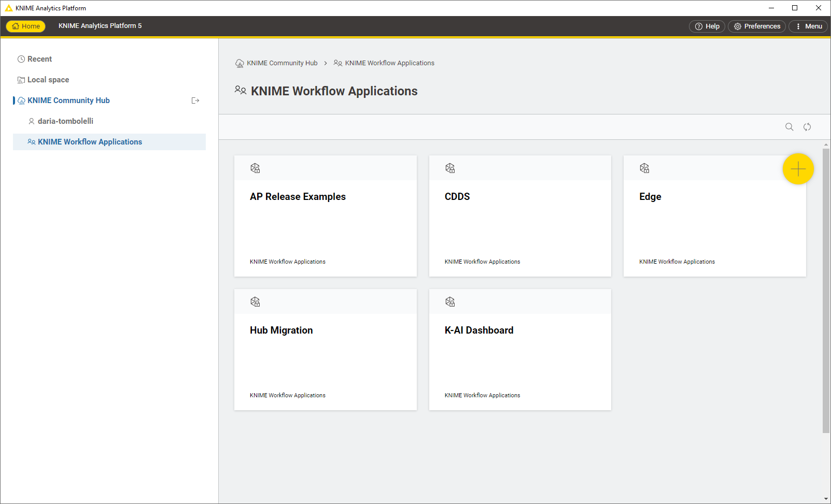Click the refresh spaces icon
The height and width of the screenshot is (504, 831).
pos(807,127)
